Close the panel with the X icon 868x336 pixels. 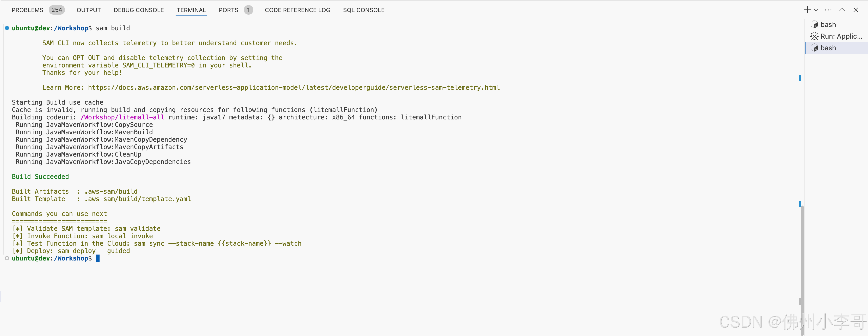[x=856, y=10]
